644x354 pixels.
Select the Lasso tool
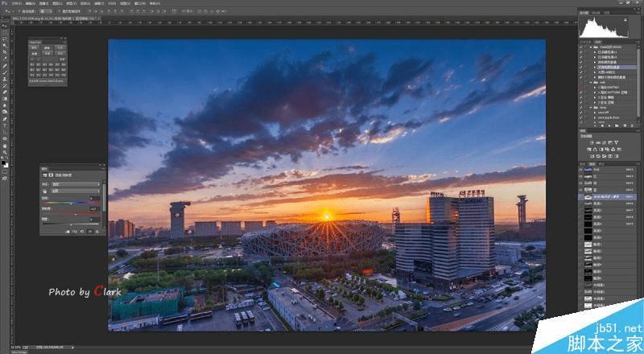coord(6,38)
